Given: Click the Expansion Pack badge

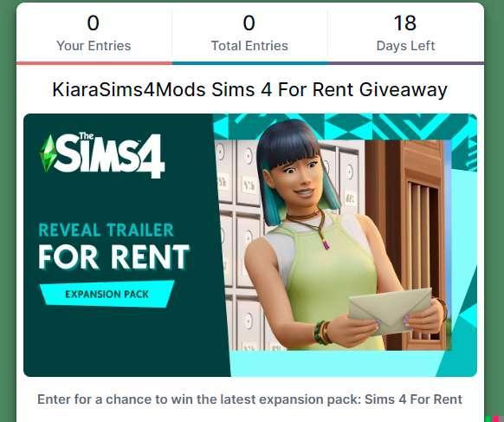Looking at the screenshot, I should pyautogui.click(x=107, y=294).
